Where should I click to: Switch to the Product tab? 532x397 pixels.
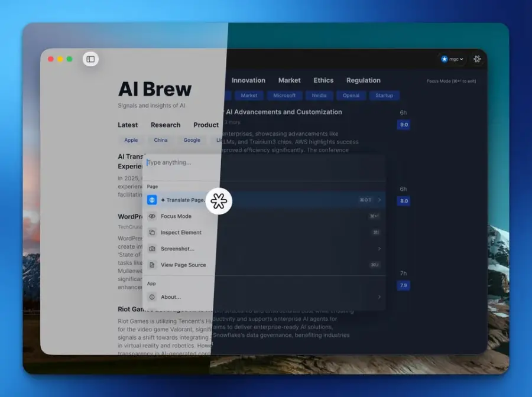[x=206, y=125]
